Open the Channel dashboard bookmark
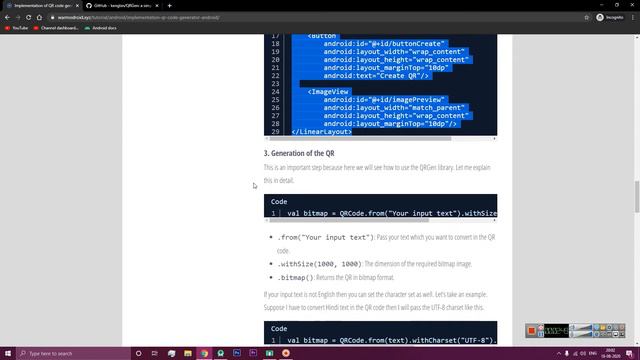640x360 pixels. pyautogui.click(x=56, y=28)
